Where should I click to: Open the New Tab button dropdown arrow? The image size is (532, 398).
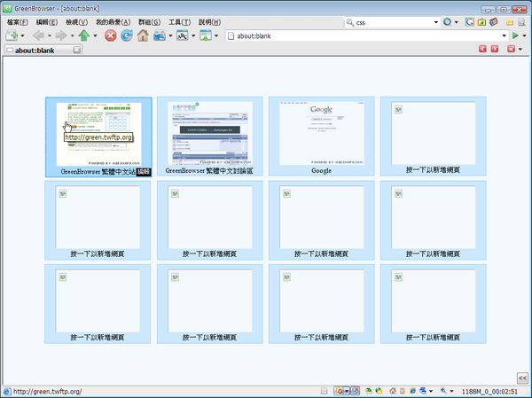(22, 35)
